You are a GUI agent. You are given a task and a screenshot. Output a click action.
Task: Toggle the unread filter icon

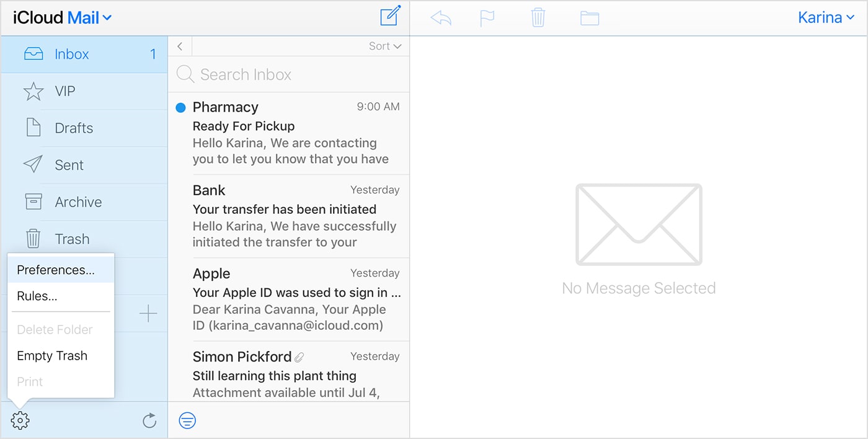click(x=187, y=421)
